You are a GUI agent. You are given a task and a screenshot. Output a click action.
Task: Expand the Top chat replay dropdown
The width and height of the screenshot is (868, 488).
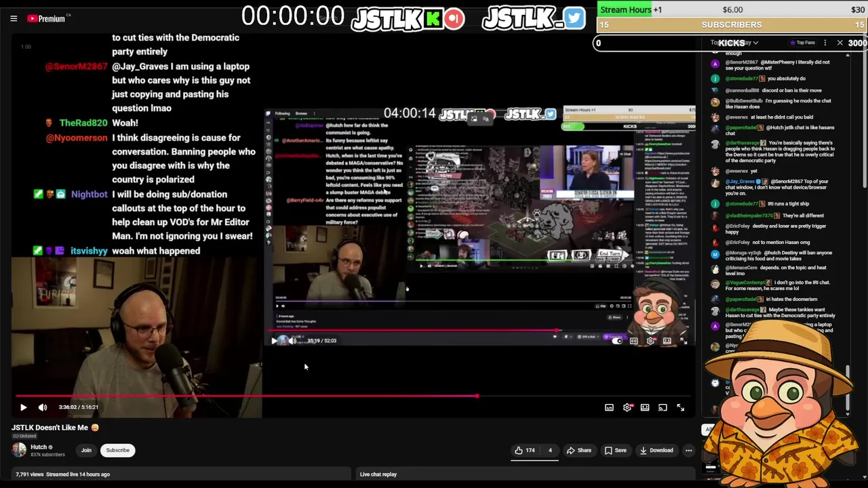coord(734,43)
